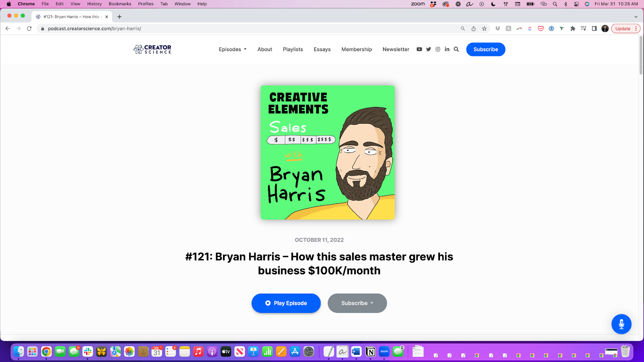Click the episode title #121: Bryan Harris
Image resolution: width=644 pixels, height=362 pixels.
(319, 263)
